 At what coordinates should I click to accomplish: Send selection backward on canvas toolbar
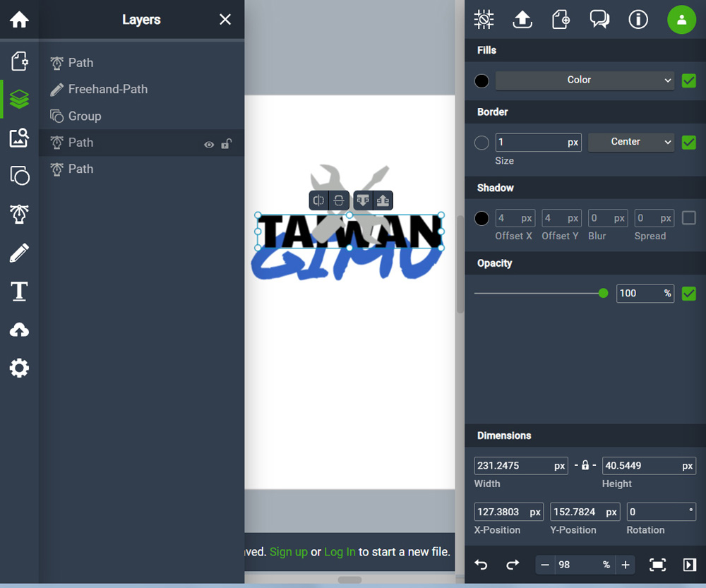pos(363,200)
